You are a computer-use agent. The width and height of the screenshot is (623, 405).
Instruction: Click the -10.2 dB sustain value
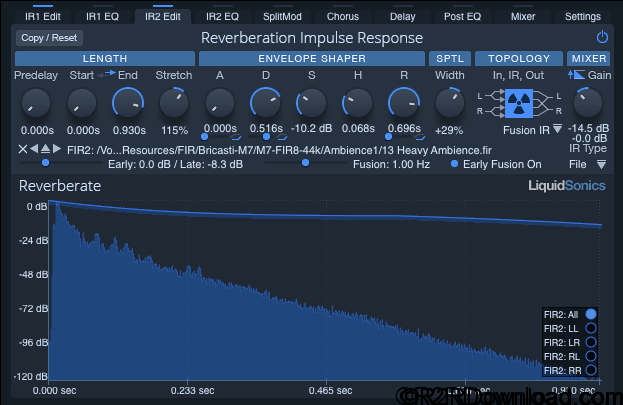(312, 128)
